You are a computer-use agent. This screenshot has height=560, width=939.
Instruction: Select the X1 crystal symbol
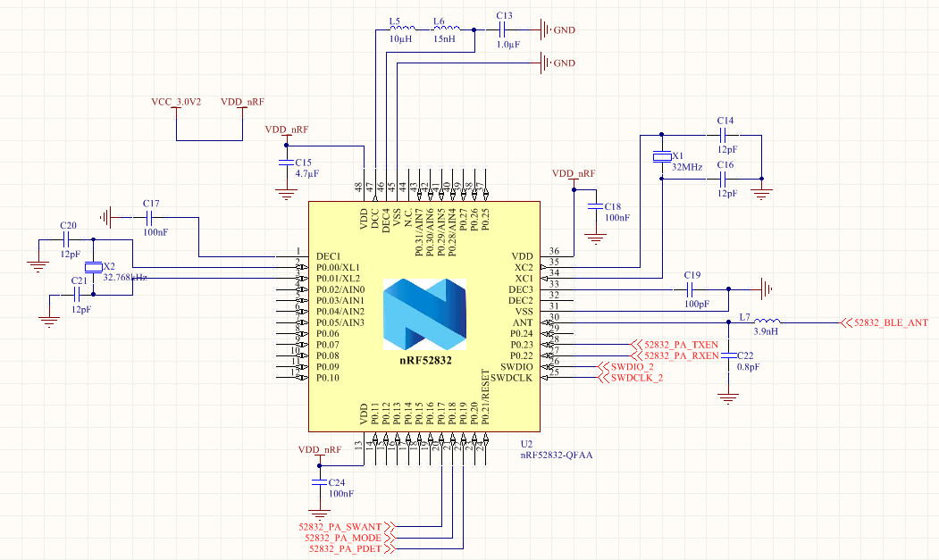pyautogui.click(x=662, y=157)
